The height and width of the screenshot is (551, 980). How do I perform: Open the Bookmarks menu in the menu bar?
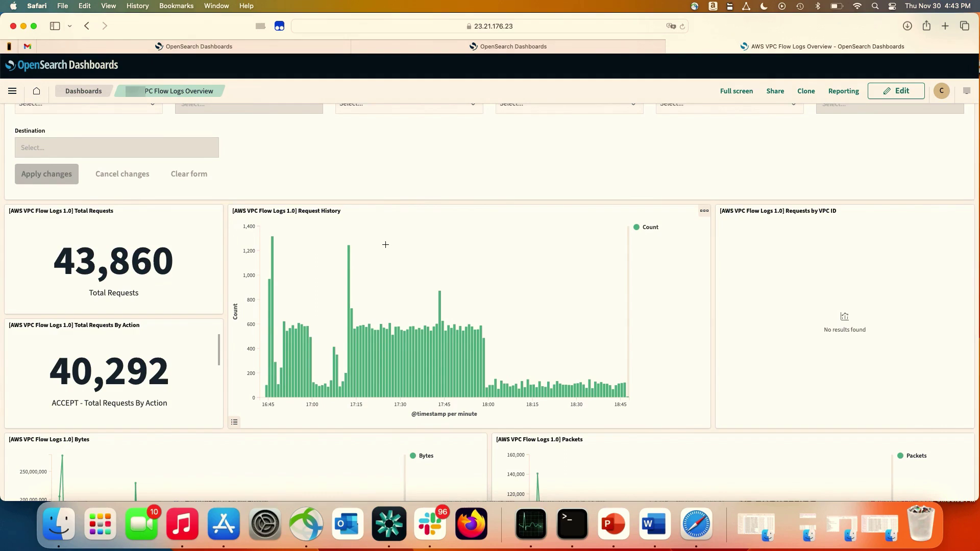click(x=176, y=6)
